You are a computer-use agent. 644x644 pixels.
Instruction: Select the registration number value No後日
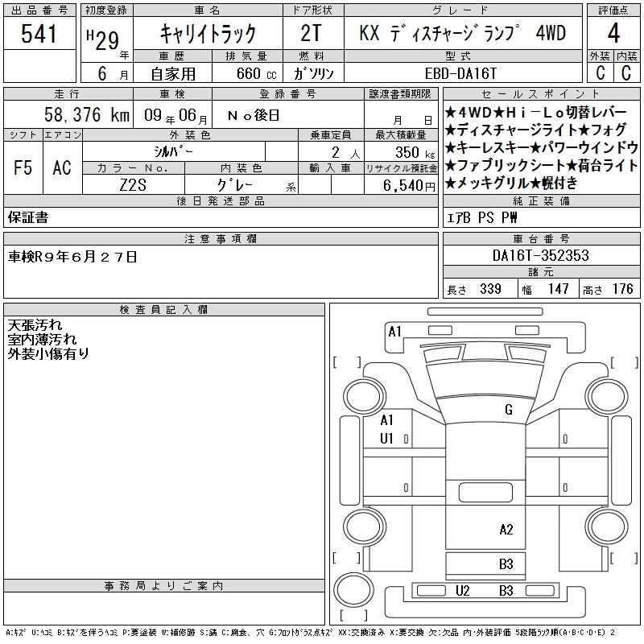pyautogui.click(x=254, y=115)
